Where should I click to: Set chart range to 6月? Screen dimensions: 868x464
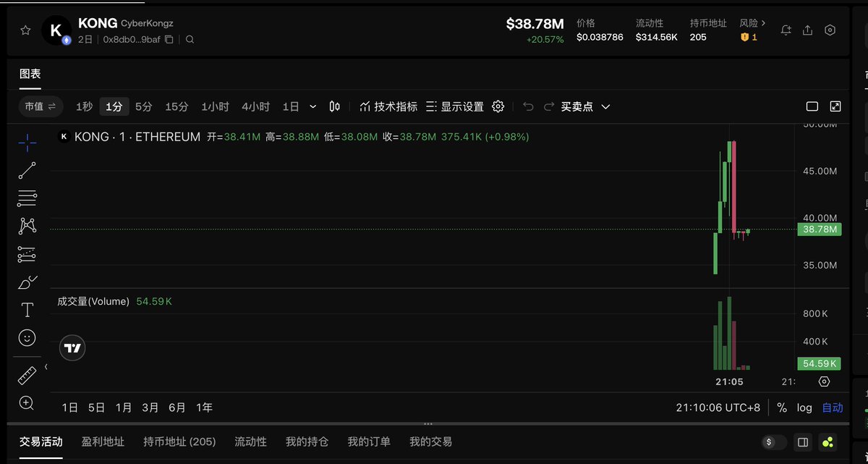177,408
